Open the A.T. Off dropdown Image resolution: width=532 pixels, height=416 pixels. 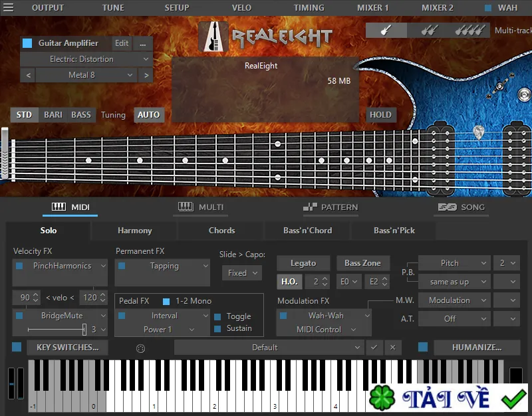tap(454, 319)
